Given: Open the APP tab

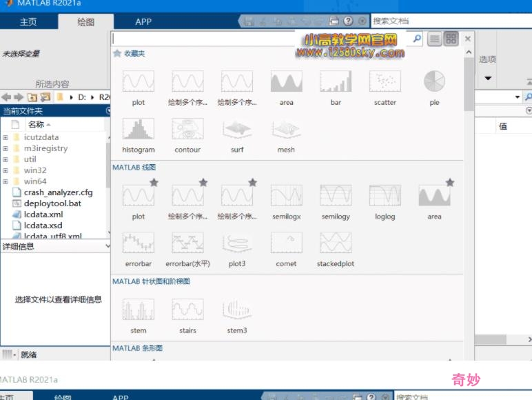Looking at the screenshot, I should coord(143,22).
